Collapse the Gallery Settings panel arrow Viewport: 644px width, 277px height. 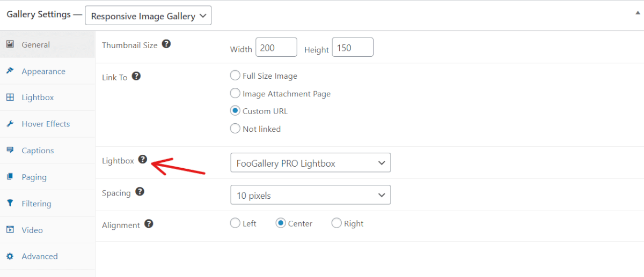637,12
